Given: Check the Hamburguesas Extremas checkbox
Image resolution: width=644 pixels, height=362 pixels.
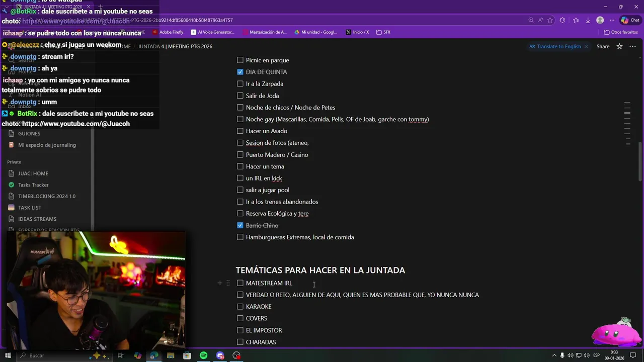Looking at the screenshot, I should [240, 237].
